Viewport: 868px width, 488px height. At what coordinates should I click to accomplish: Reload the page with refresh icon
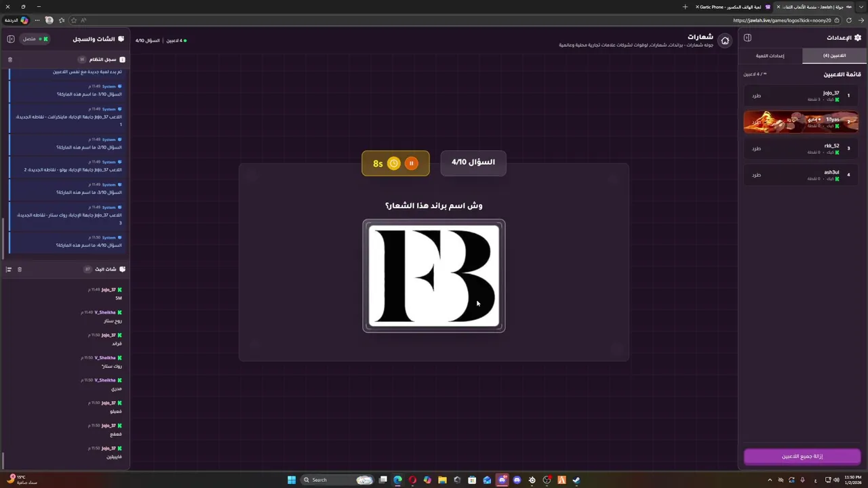(848, 20)
